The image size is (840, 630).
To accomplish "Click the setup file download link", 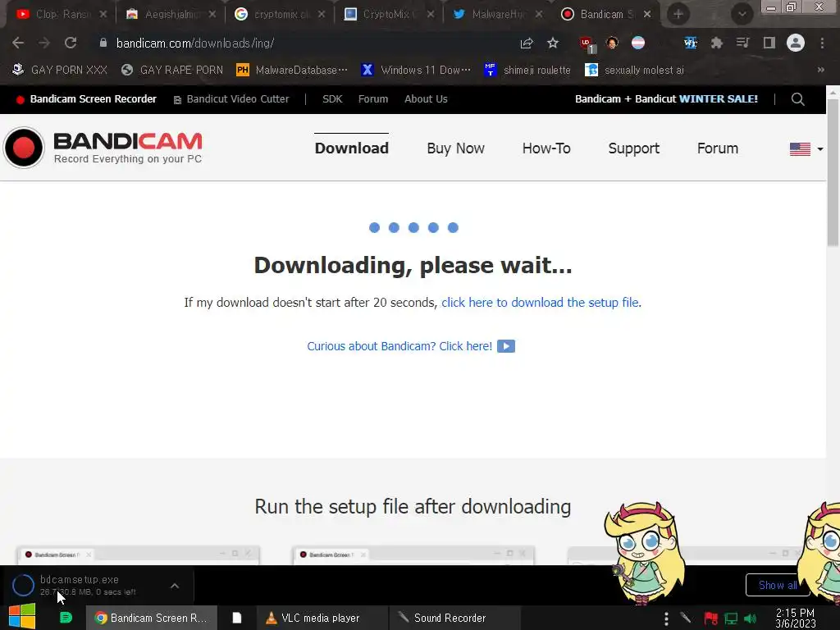I will [x=541, y=303].
